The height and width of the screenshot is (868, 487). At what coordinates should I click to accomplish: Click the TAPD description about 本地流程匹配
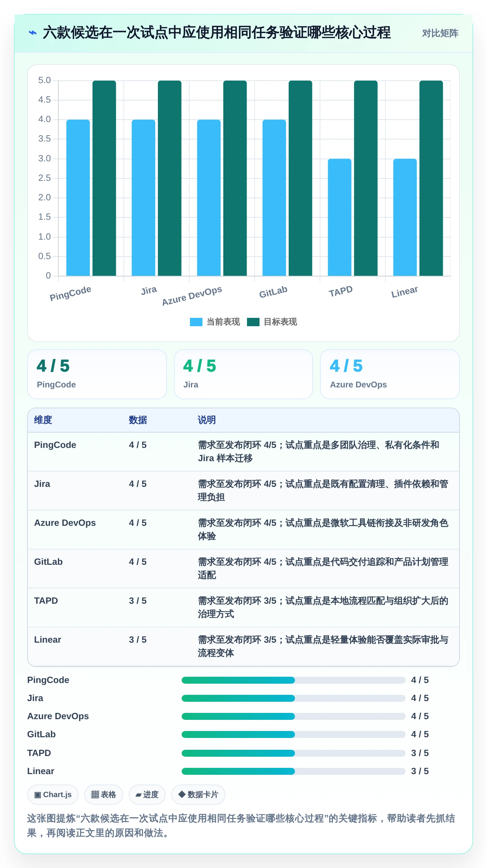pos(323,608)
